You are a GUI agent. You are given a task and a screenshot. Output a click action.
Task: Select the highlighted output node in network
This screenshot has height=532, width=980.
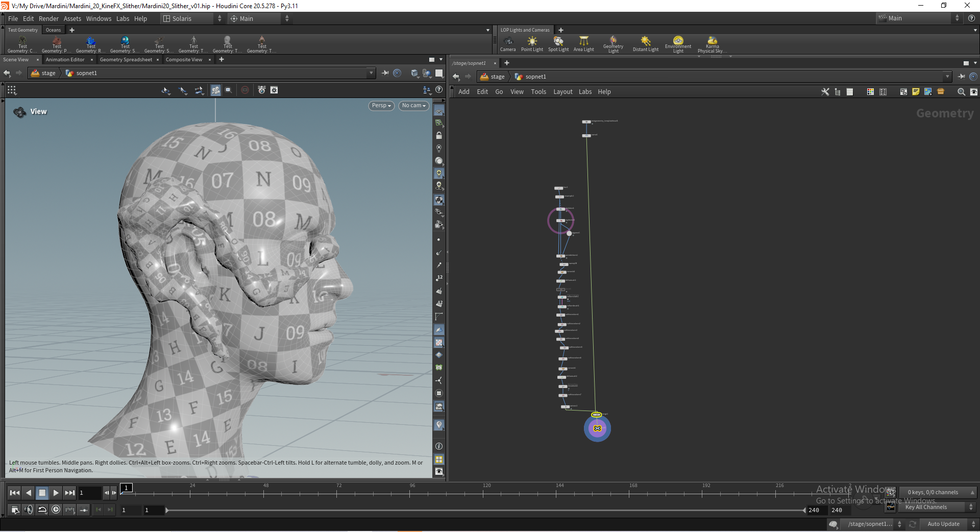point(597,428)
